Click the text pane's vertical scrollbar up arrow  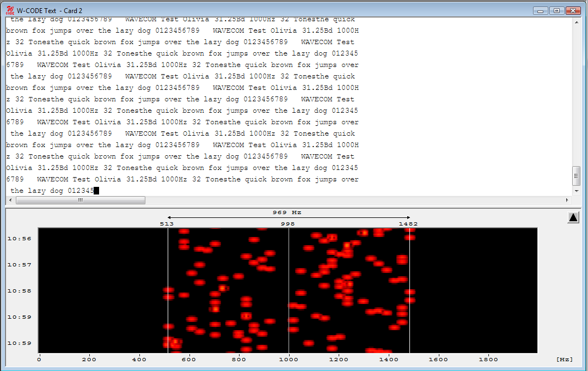pos(577,22)
